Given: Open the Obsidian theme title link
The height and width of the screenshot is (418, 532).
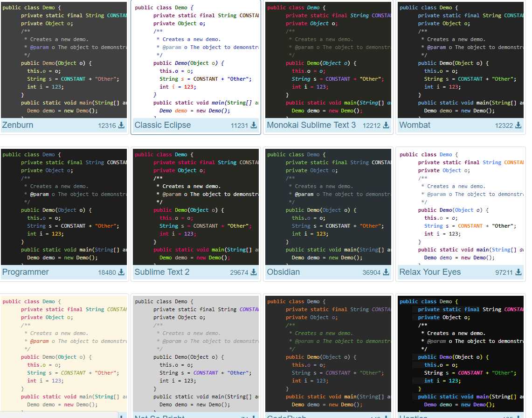Looking at the screenshot, I should (283, 272).
